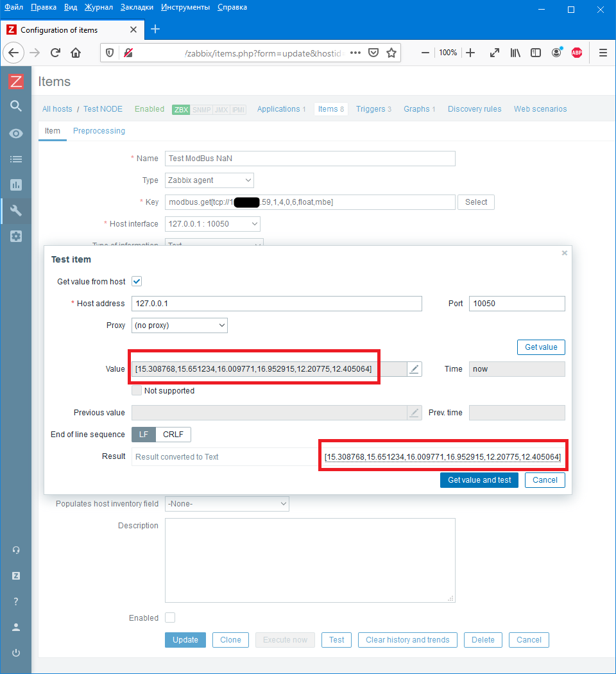Open Host interface dropdown 127.0.0.1 : 10050
This screenshot has width=616, height=674.
[x=212, y=224]
